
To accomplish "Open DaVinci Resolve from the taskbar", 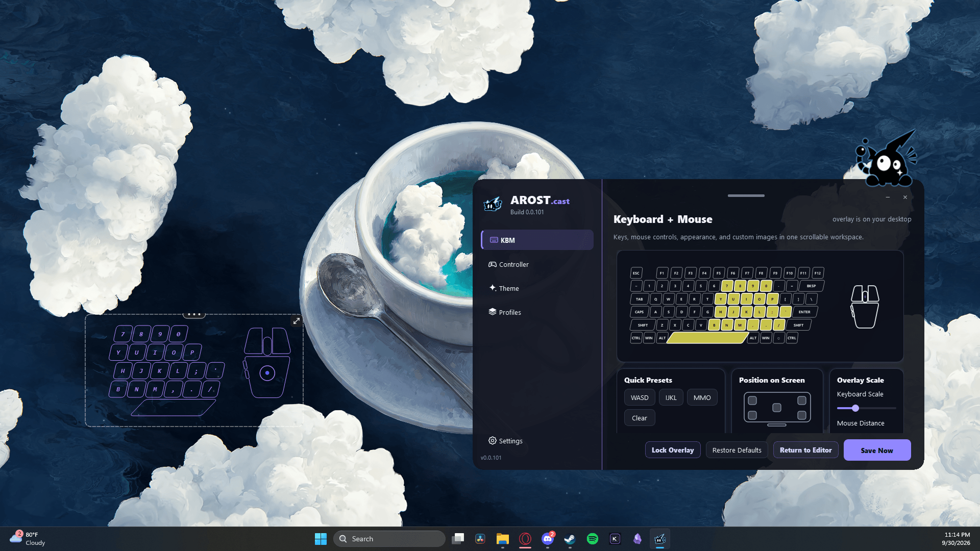I will (480, 539).
